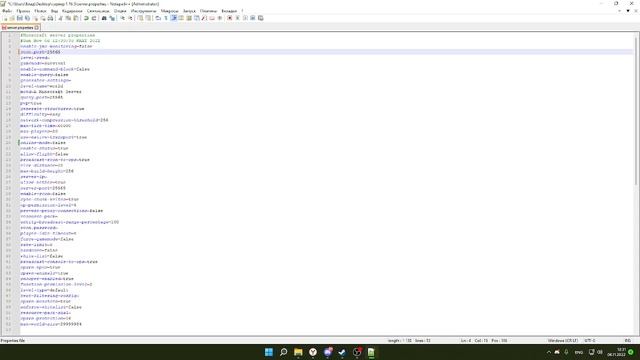640x360 pixels.
Task: Select the server.properties document tab
Action: click(x=20, y=27)
